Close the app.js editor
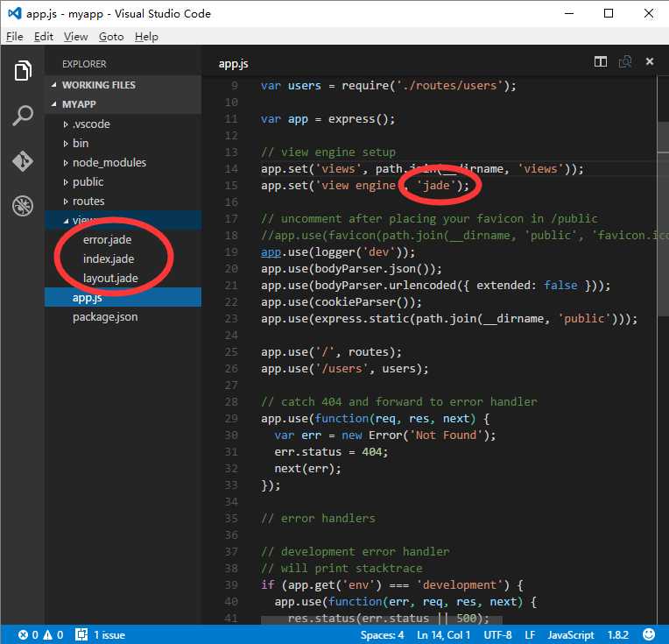The width and height of the screenshot is (669, 644). (650, 61)
